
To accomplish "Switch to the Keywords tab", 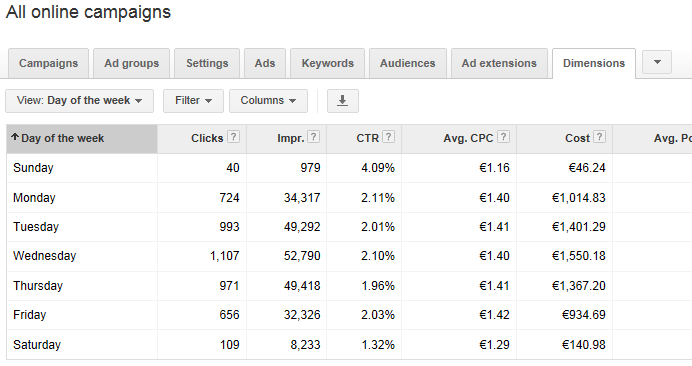I will [327, 63].
